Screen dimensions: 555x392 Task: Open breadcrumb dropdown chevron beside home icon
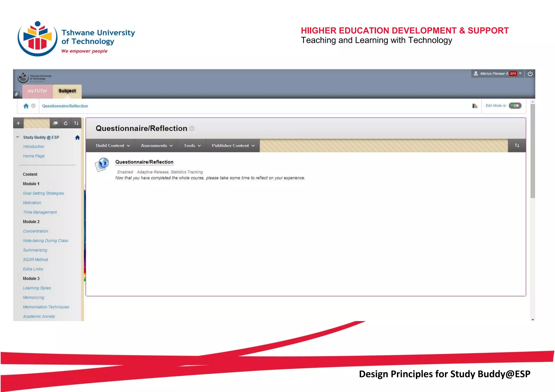click(x=33, y=106)
